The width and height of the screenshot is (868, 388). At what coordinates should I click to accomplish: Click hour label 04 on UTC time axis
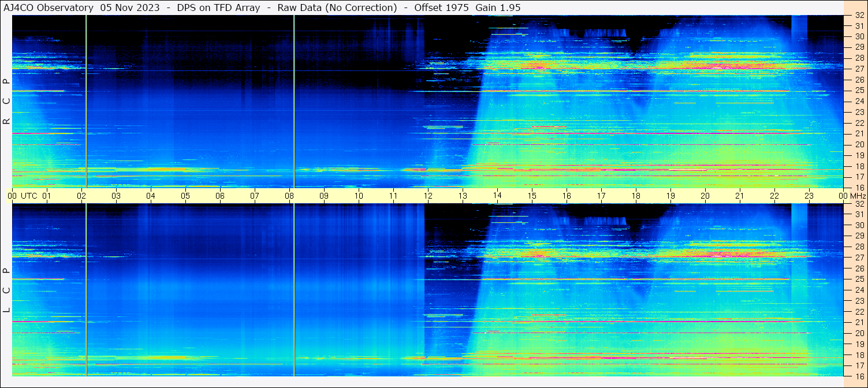[x=151, y=196]
